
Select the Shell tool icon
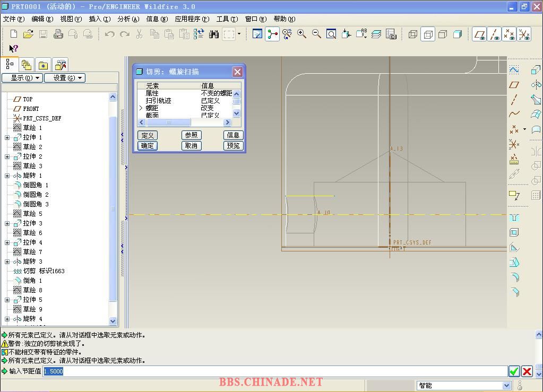[x=514, y=232]
